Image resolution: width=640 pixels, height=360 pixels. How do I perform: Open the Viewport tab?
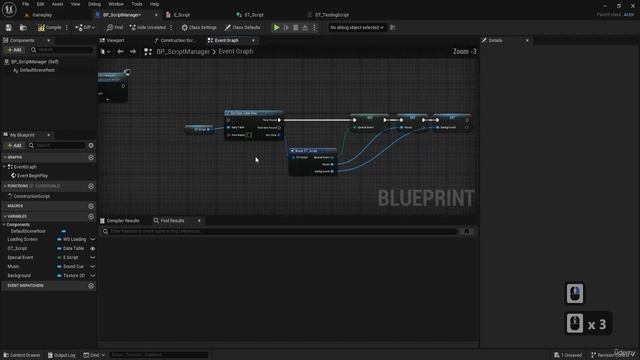[115, 40]
